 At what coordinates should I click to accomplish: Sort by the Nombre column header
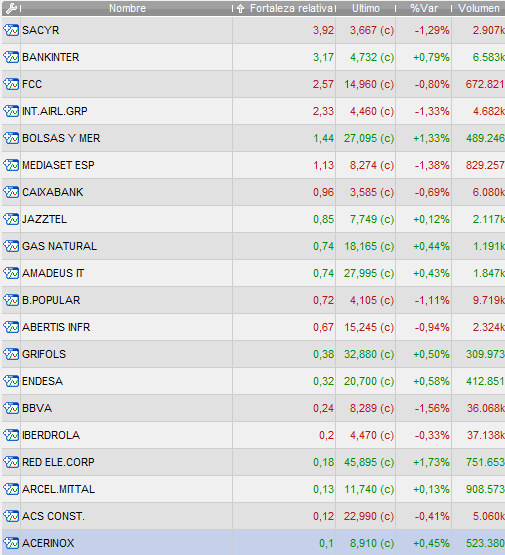click(127, 8)
